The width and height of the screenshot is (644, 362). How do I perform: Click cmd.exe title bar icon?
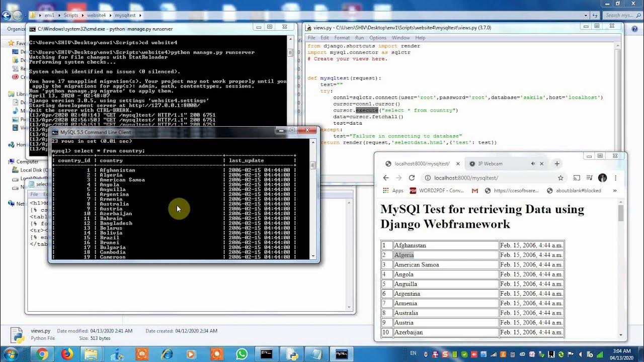(x=32, y=29)
